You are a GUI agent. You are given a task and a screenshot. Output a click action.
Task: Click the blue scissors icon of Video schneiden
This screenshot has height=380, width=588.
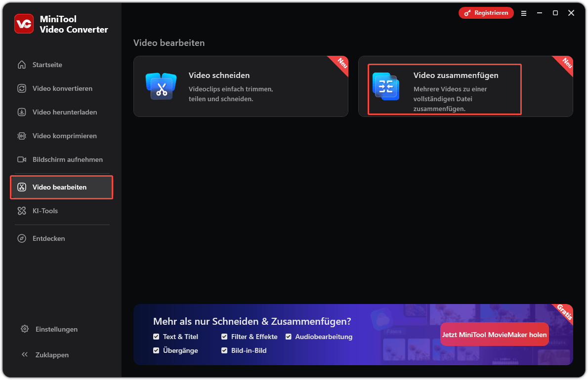(161, 86)
